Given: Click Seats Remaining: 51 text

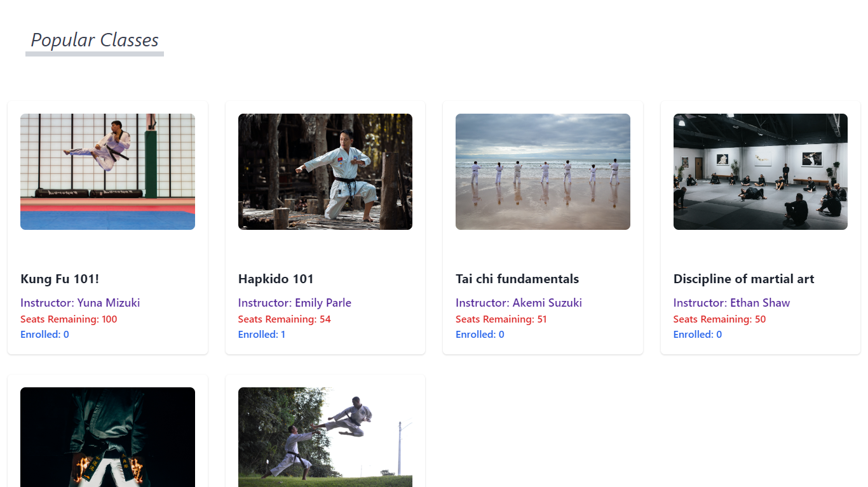Looking at the screenshot, I should 501,319.
